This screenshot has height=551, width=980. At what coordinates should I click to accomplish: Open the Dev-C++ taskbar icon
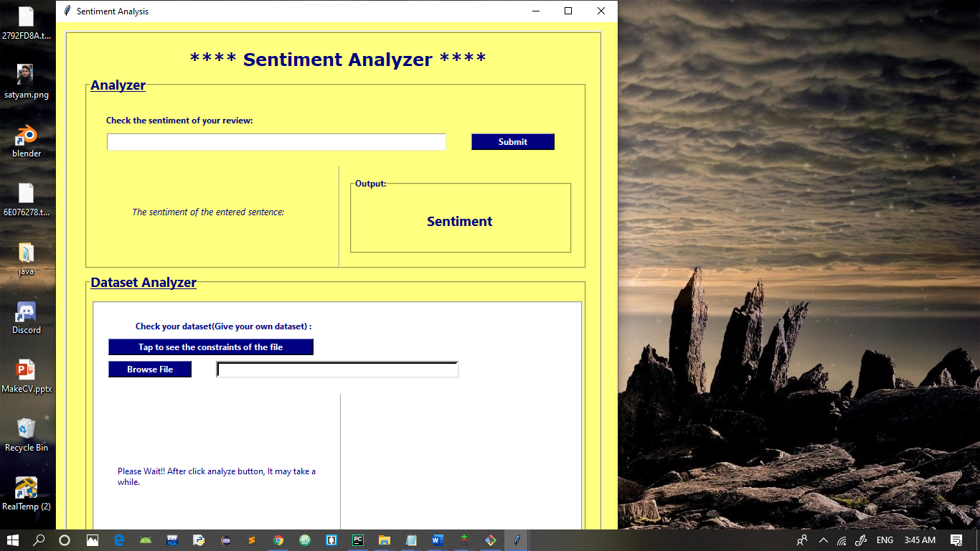[172, 540]
